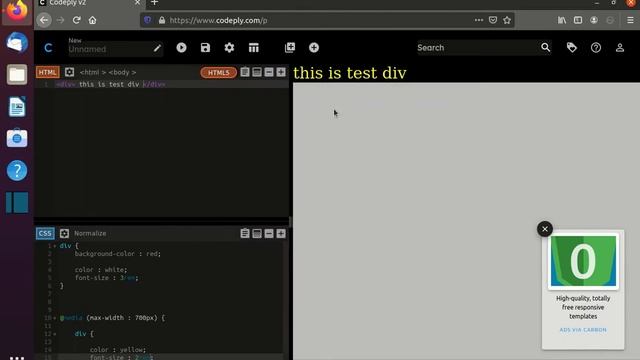The width and height of the screenshot is (640, 360).
Task: Click the HTML panel layout toggle icon
Action: point(257,72)
